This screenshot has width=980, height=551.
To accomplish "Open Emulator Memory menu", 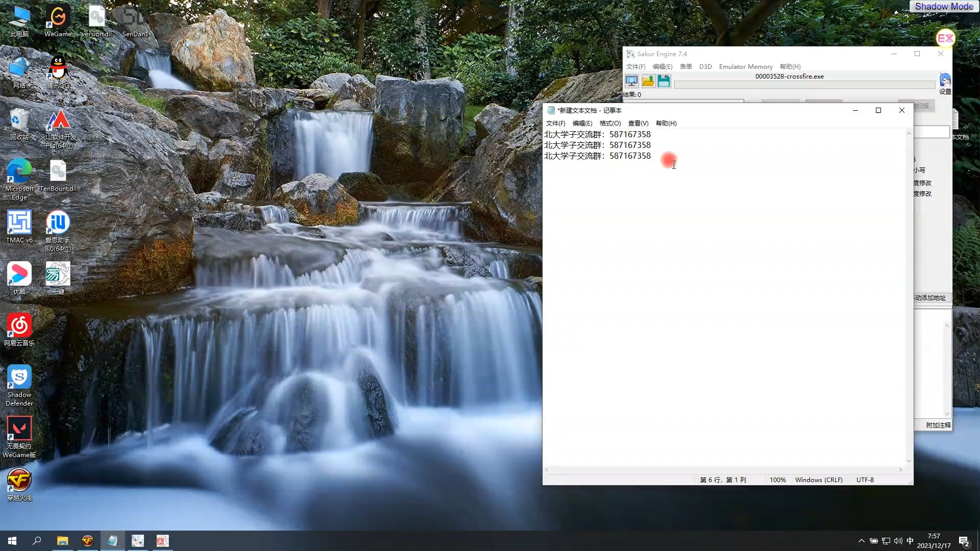I will pyautogui.click(x=746, y=67).
